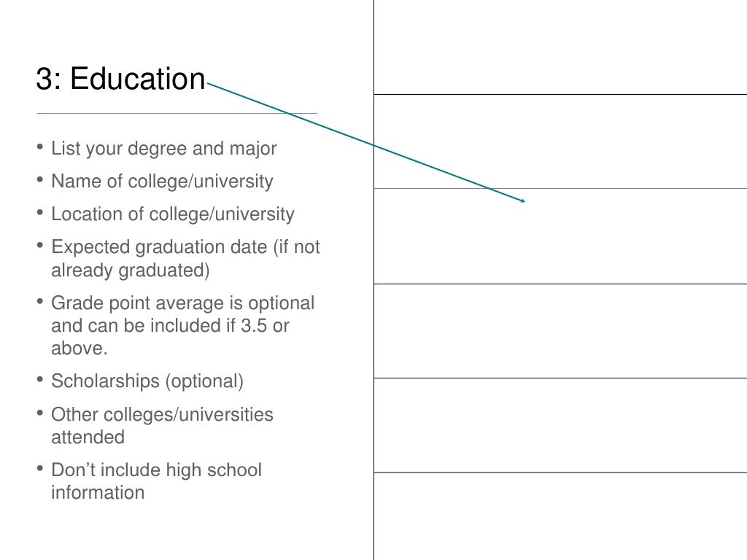Viewport: 747px width, 560px height.
Task: Click the empty row the arrow points into
Action: tap(561, 236)
